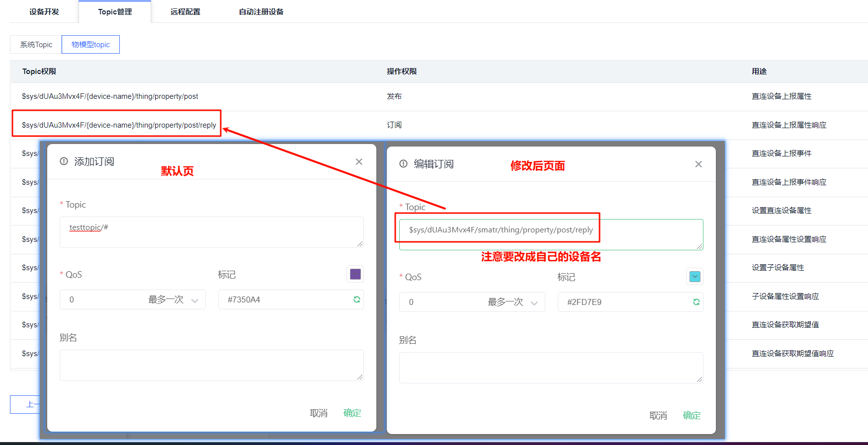Click the 发布 permission cell
The image size is (868, 445).
click(394, 96)
